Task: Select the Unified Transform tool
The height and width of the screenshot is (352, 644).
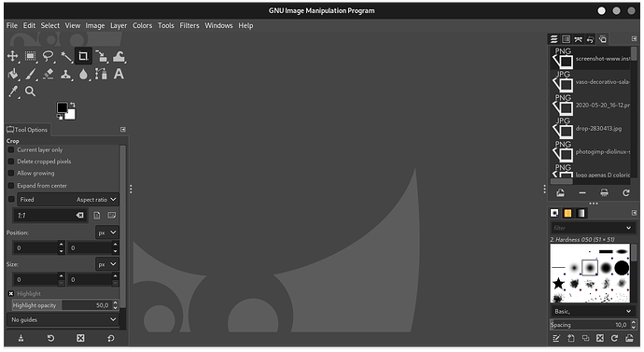Action: (x=101, y=56)
